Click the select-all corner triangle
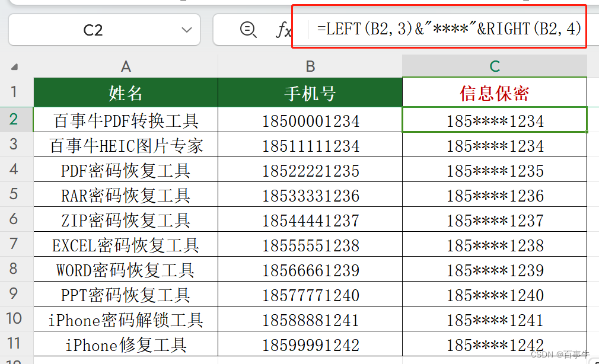The image size is (599, 364). 14,67
